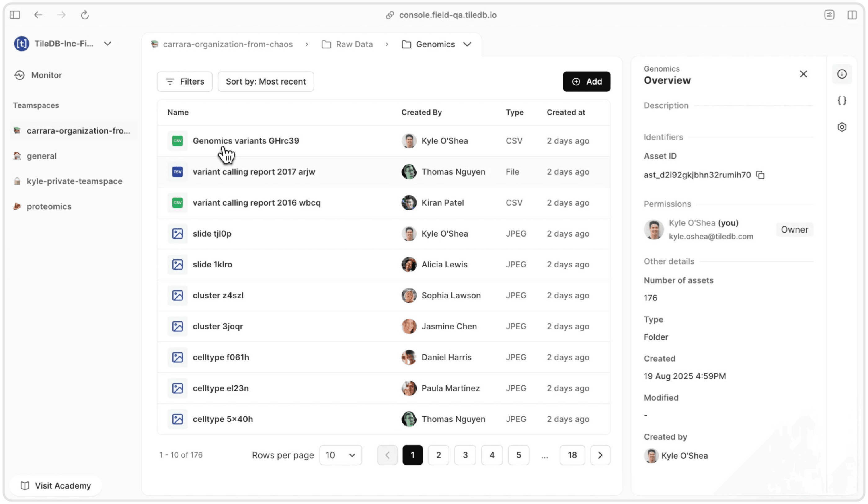Click the split view icon in browser toolbar
Image resolution: width=868 pixels, height=504 pixels.
click(852, 15)
